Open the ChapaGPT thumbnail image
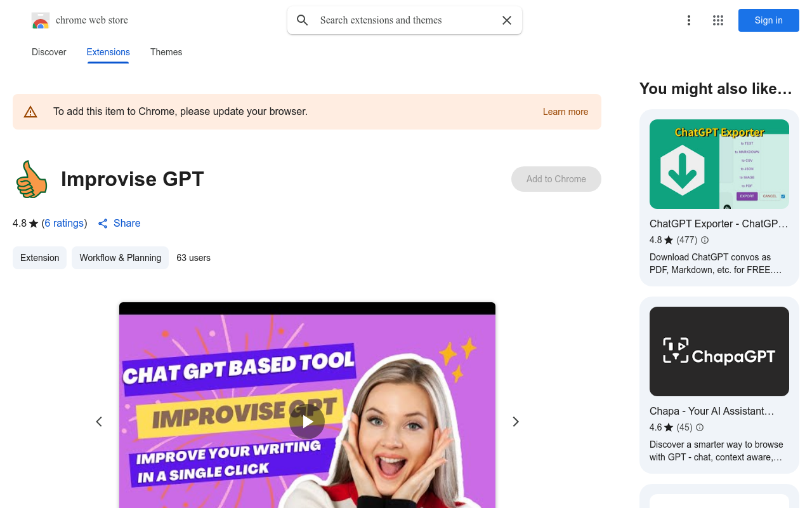Image resolution: width=812 pixels, height=508 pixels. [719, 352]
